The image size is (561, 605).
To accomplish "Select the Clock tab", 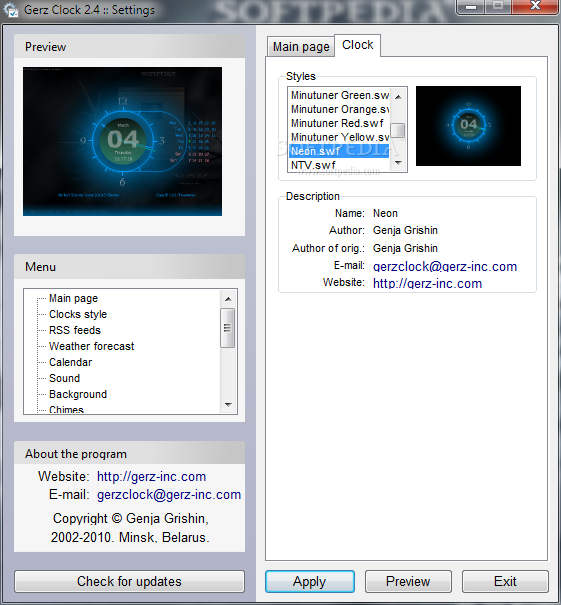I will [x=357, y=45].
